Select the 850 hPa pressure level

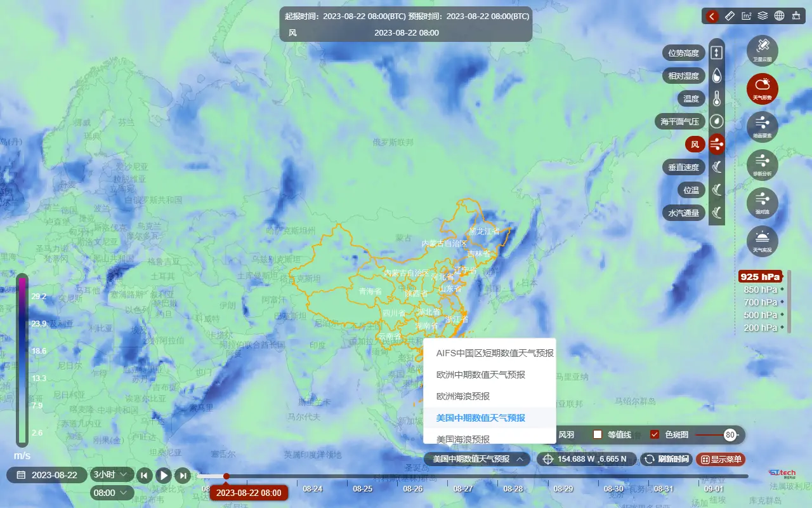760,290
